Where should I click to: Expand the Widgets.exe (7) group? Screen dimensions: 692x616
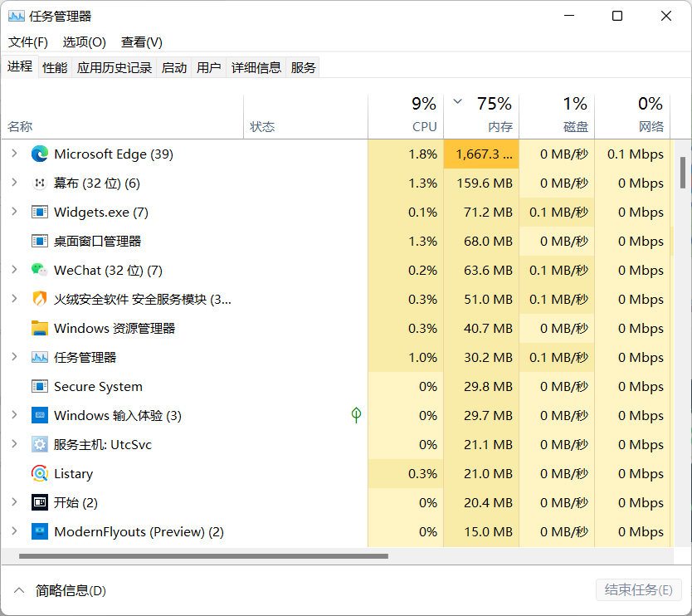tap(14, 212)
